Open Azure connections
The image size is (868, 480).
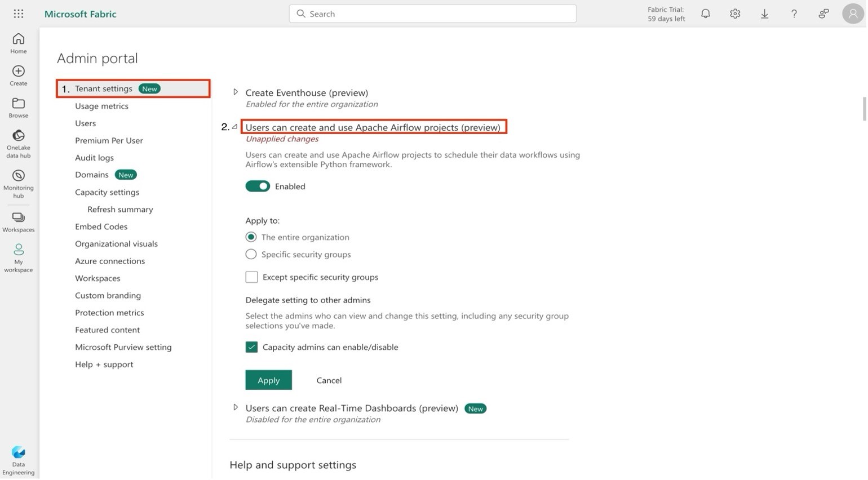(110, 261)
